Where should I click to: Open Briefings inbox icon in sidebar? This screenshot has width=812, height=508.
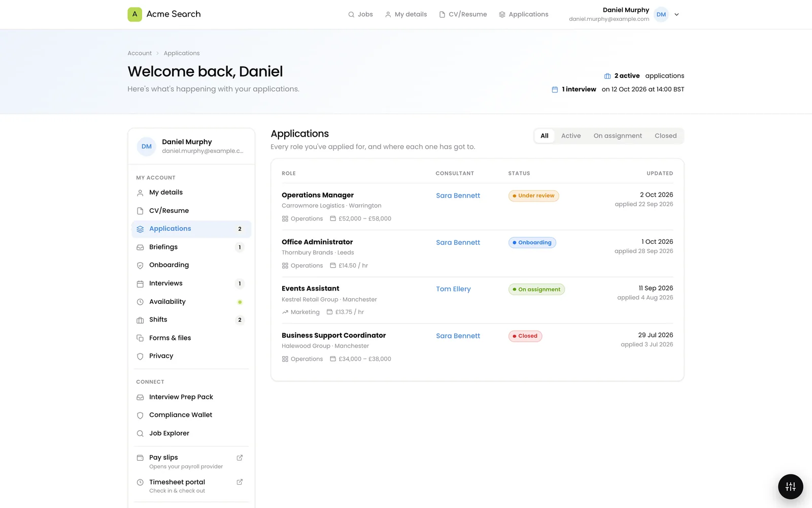click(140, 247)
